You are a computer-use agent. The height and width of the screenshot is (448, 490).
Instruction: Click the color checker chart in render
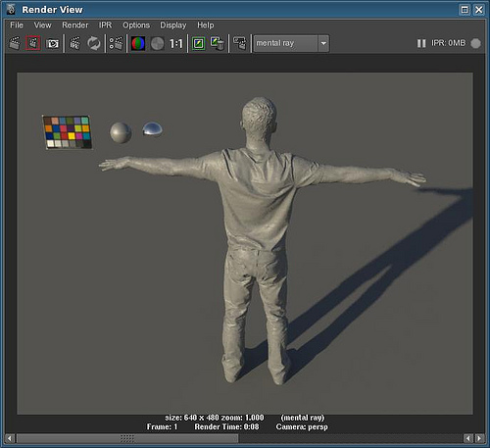click(x=68, y=132)
